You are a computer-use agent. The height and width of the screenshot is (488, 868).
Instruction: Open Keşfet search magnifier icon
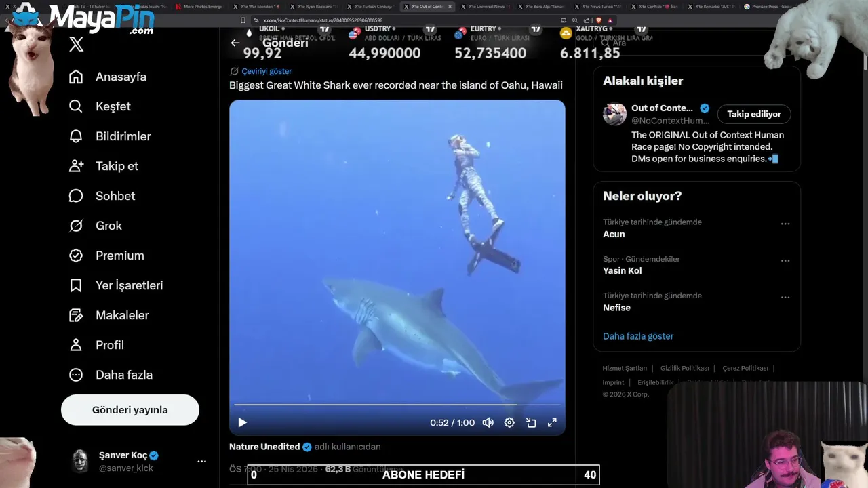coord(76,106)
